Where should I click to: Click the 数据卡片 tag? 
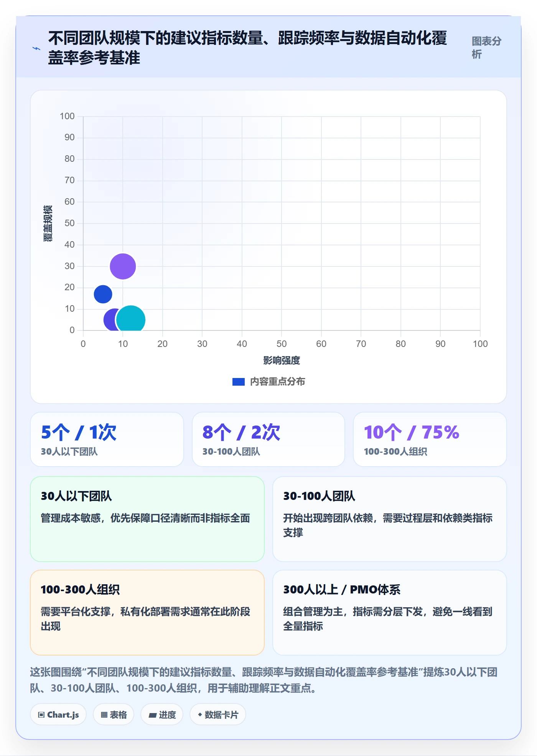pos(218,715)
